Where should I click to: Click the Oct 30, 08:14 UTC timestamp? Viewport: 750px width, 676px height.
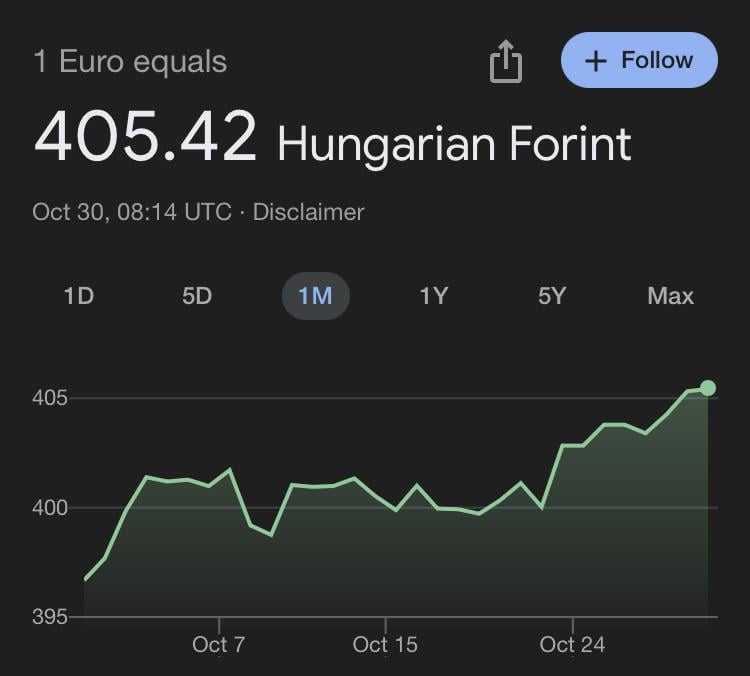[x=132, y=212]
